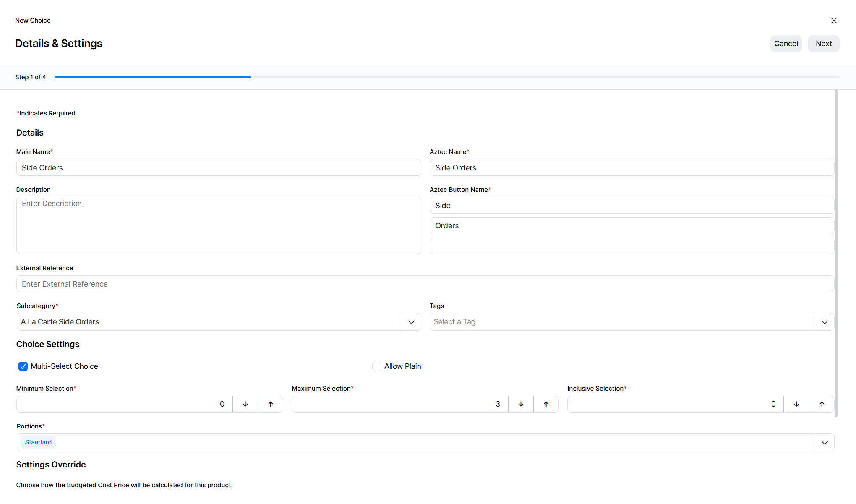Click the Cancel button
The image size is (856, 504).
[x=786, y=44]
